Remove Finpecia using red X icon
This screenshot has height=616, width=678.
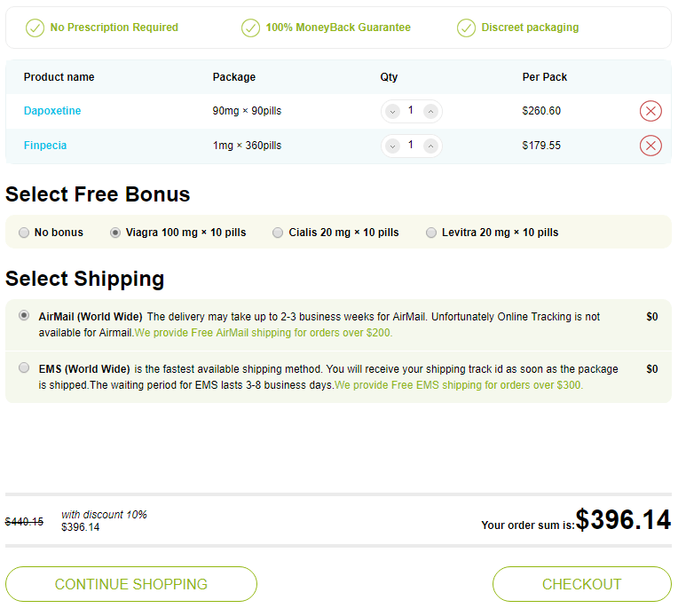tap(650, 146)
